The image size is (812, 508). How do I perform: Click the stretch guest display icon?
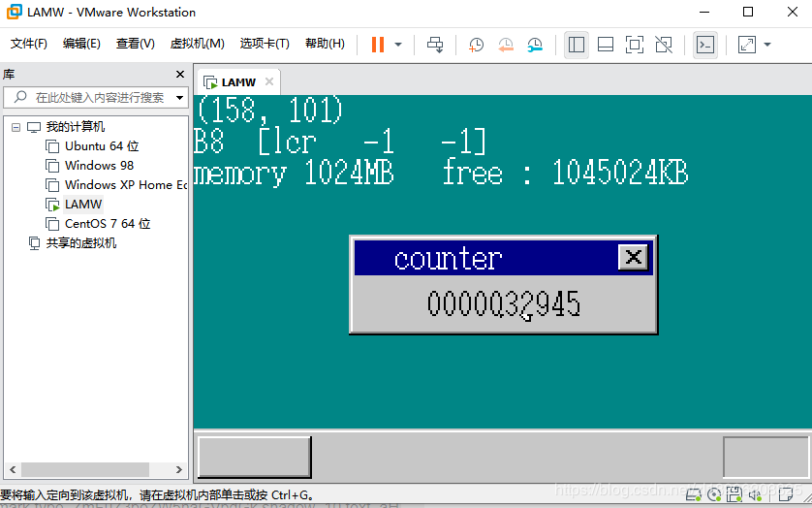(747, 45)
